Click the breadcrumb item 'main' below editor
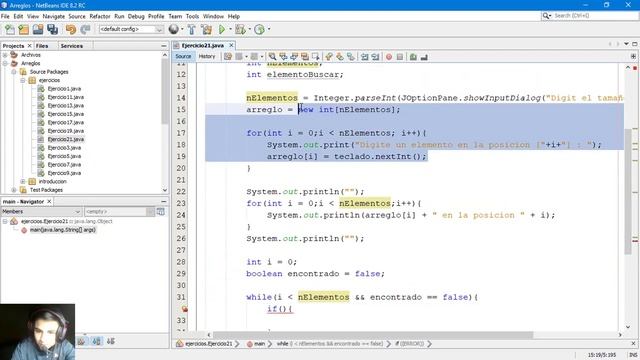 click(x=260, y=344)
